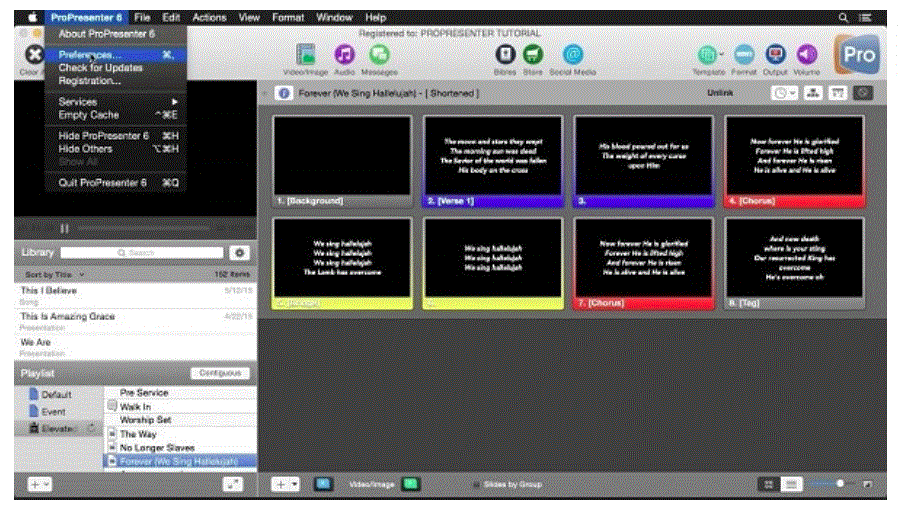Screen dimensions: 901x514
Task: Click the Template icon in toolbar
Action: coord(707,55)
